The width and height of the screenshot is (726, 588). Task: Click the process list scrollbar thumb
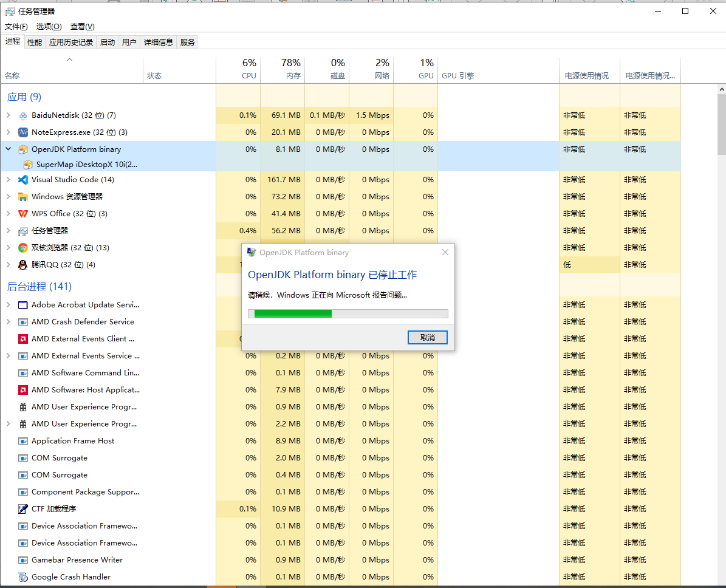pos(722,124)
